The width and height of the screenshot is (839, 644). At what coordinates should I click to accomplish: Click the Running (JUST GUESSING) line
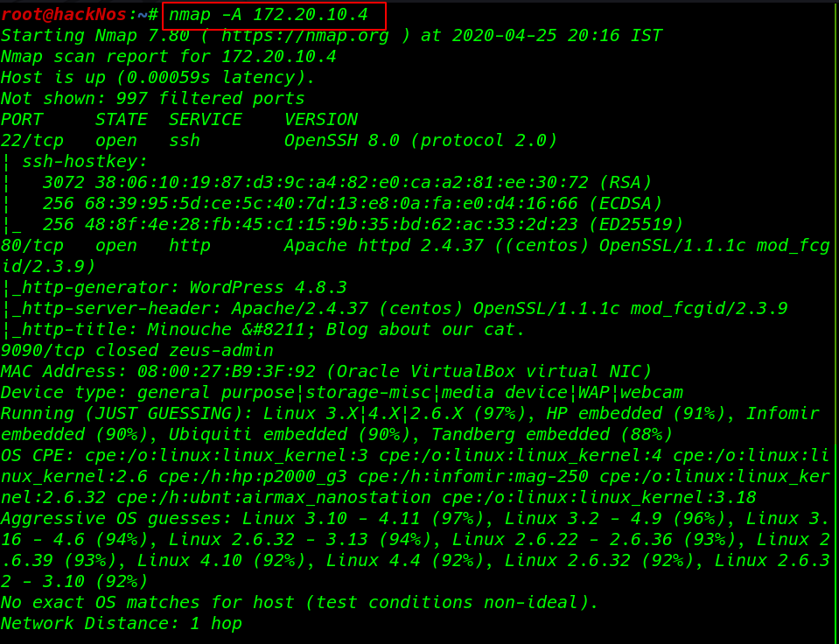tap(410, 424)
